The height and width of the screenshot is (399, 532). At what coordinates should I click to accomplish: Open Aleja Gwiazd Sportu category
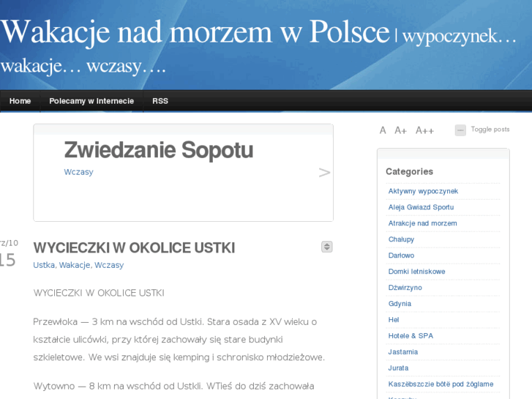click(421, 207)
